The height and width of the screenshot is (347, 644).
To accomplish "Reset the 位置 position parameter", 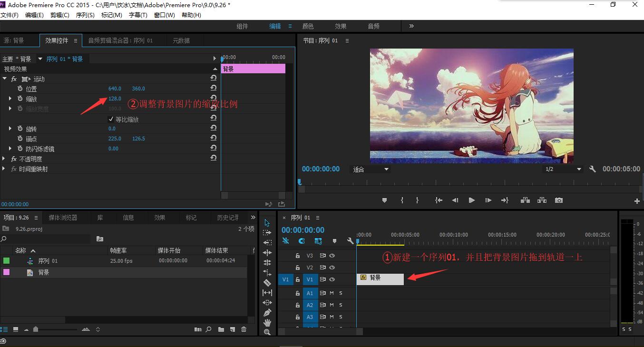I will coord(214,88).
